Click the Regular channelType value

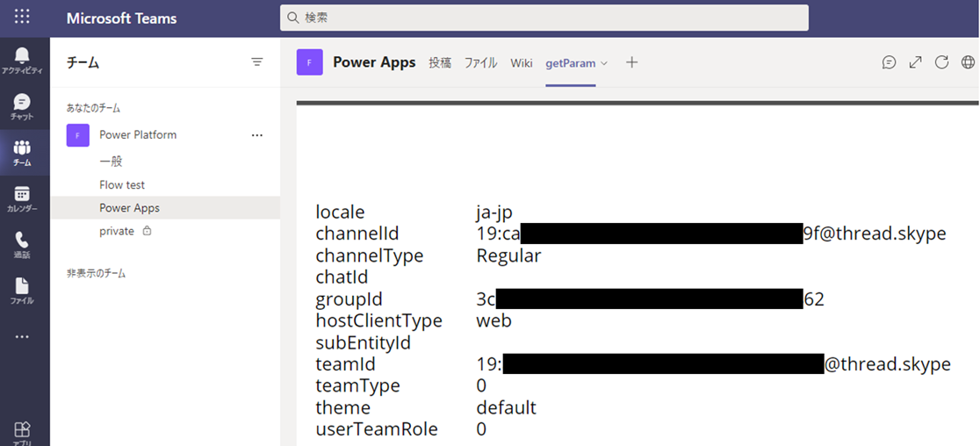(x=508, y=256)
